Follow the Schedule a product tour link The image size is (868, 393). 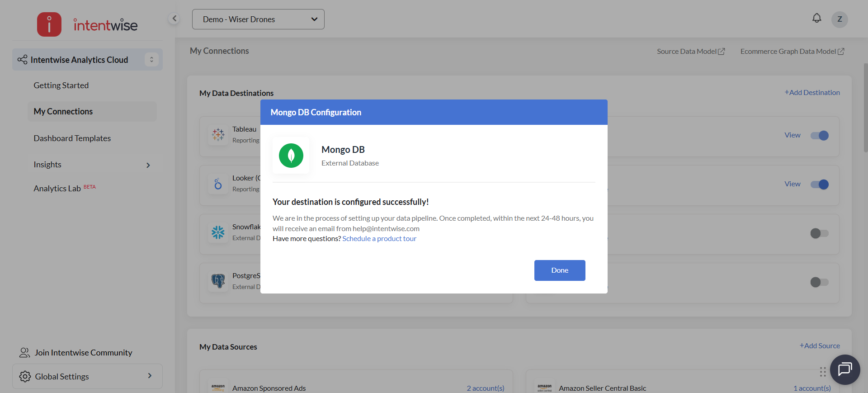tap(379, 239)
